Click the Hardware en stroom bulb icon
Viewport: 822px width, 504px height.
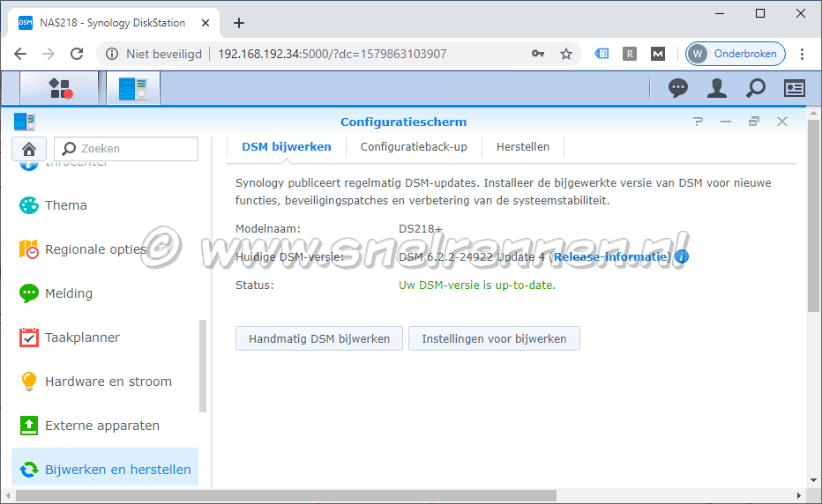29,382
